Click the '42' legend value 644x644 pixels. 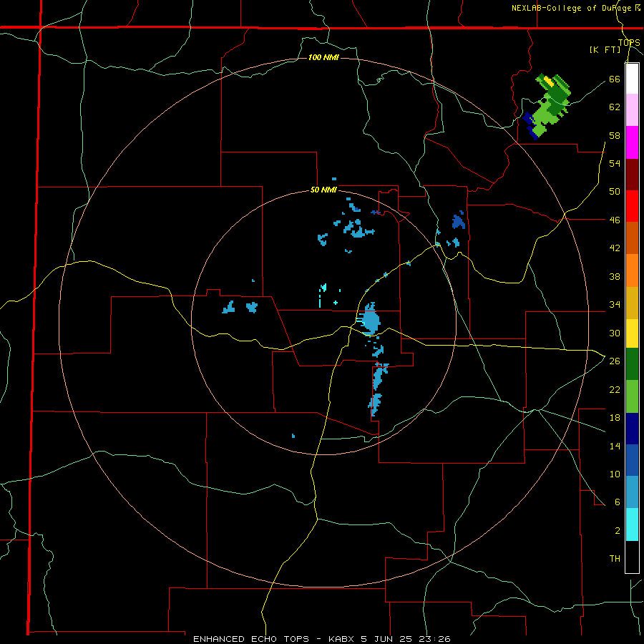click(615, 248)
